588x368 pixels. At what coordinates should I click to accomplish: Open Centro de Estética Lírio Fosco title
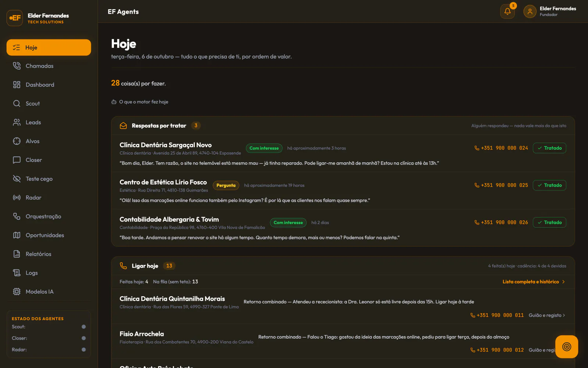[163, 182]
